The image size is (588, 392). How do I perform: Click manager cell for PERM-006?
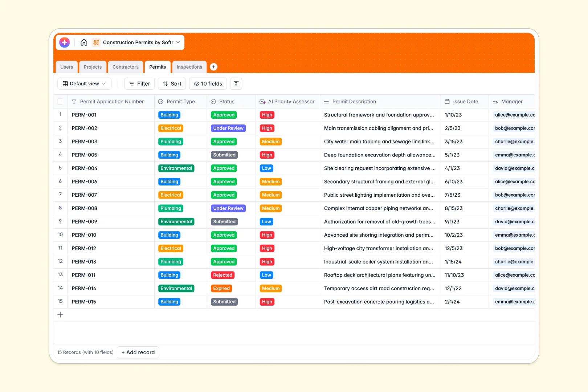tap(512, 182)
